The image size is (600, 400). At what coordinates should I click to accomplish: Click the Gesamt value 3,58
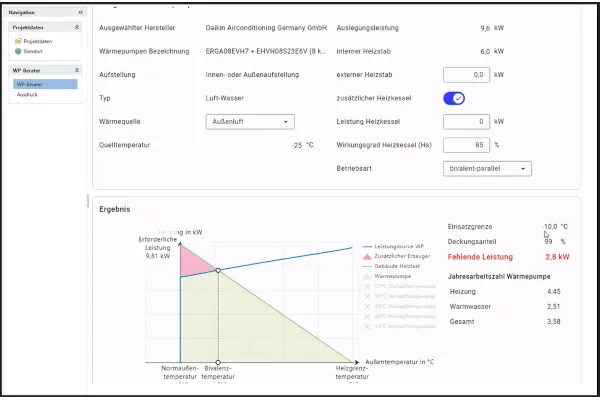pyautogui.click(x=554, y=322)
